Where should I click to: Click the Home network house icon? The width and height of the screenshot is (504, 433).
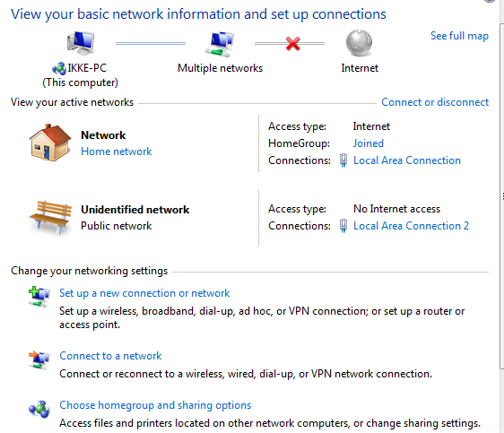[x=50, y=143]
